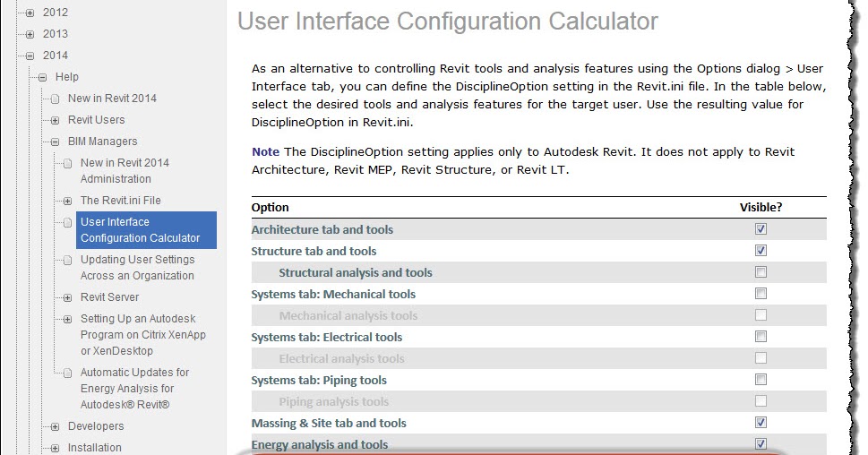Click the Systems tab: Piping tools label

(319, 381)
